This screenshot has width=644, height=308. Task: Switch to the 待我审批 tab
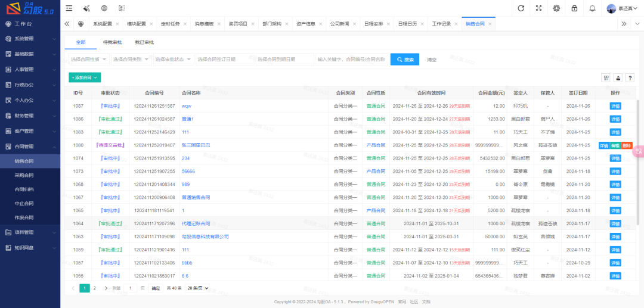point(112,42)
